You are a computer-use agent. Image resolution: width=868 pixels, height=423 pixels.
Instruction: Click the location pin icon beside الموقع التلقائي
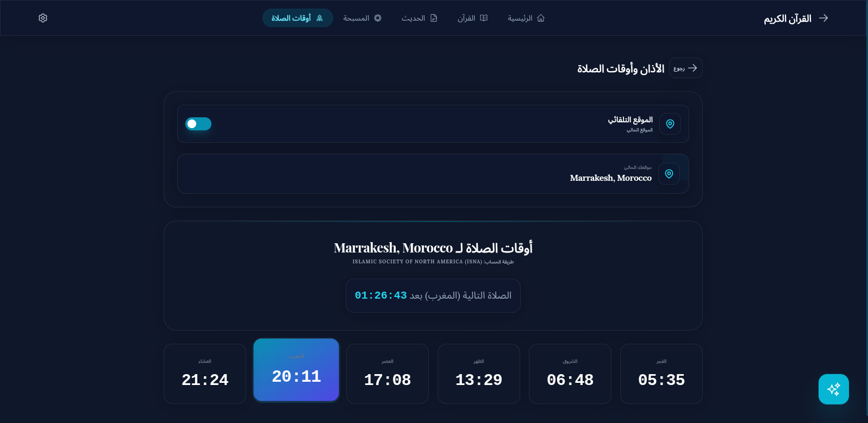tap(670, 124)
